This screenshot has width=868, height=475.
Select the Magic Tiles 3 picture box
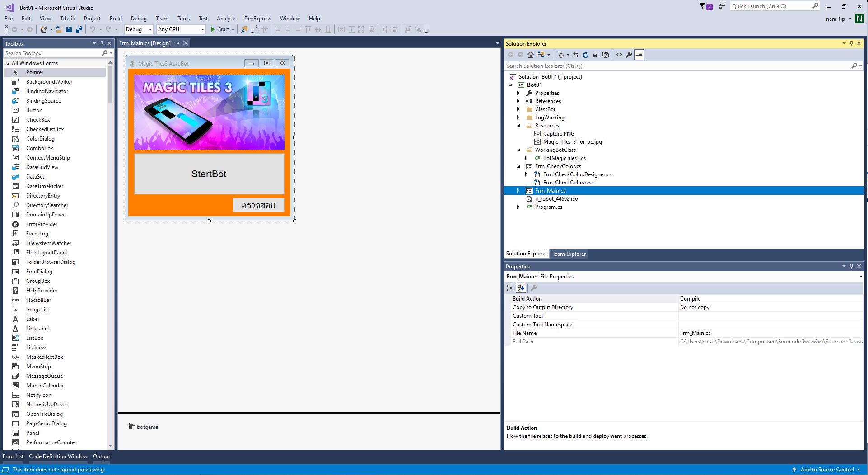[209, 112]
